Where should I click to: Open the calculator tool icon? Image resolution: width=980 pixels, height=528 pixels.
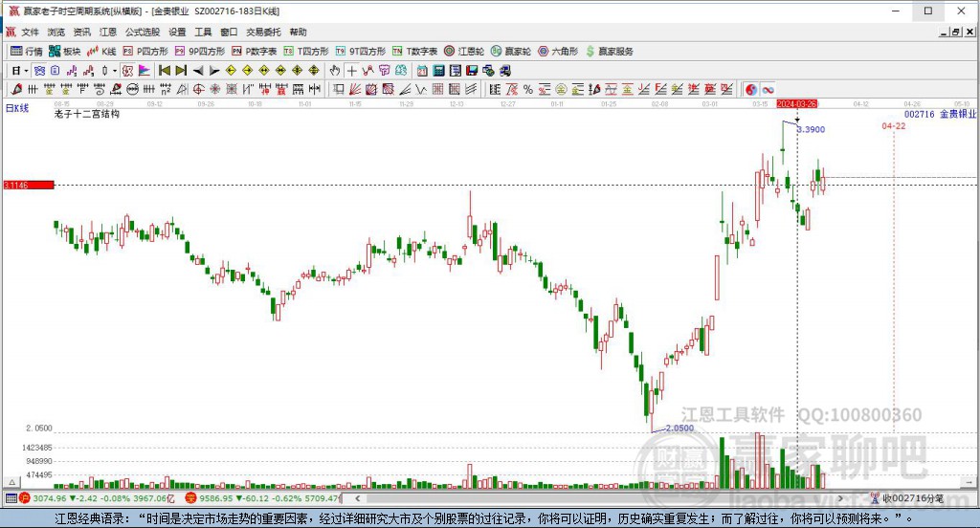[x=438, y=71]
